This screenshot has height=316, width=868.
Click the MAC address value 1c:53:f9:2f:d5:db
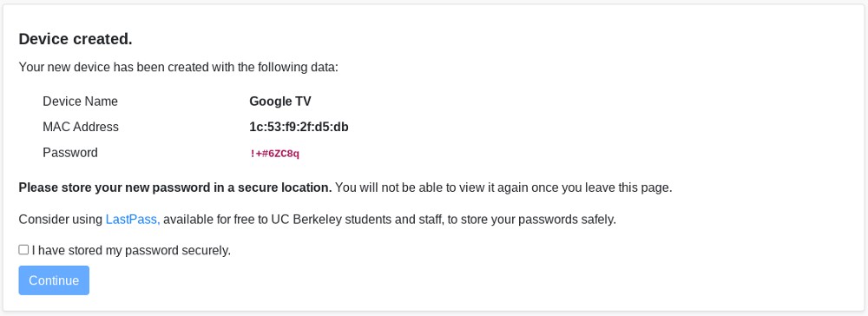[x=299, y=127]
